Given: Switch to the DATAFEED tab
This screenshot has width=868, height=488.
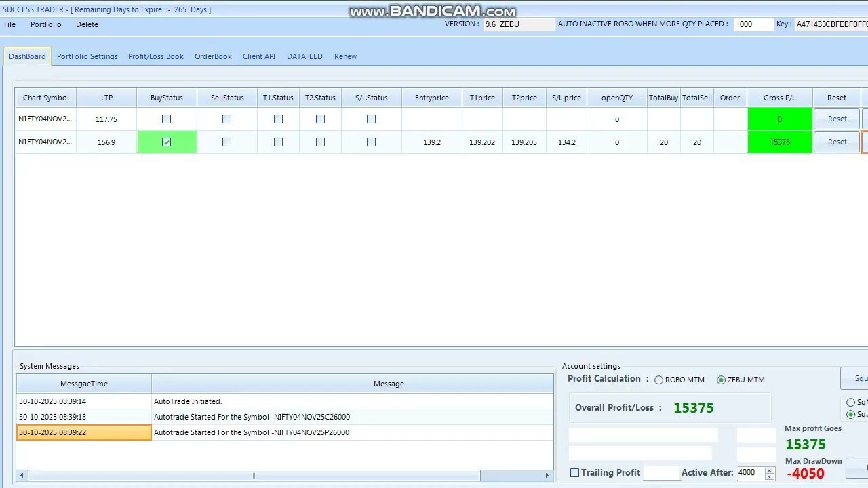Looking at the screenshot, I should click(304, 56).
